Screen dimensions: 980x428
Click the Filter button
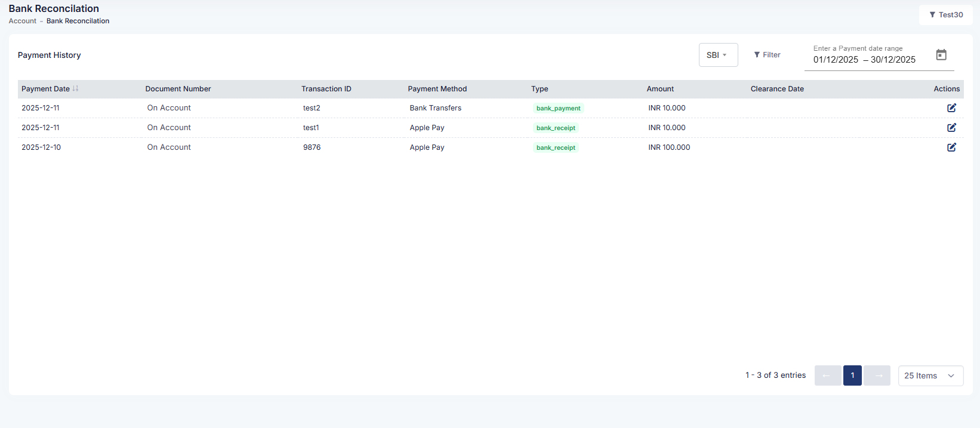767,55
